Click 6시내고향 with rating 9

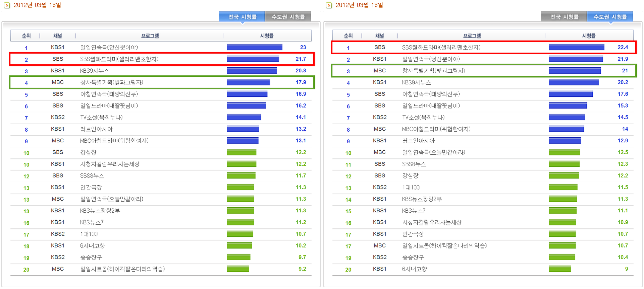tap(415, 269)
